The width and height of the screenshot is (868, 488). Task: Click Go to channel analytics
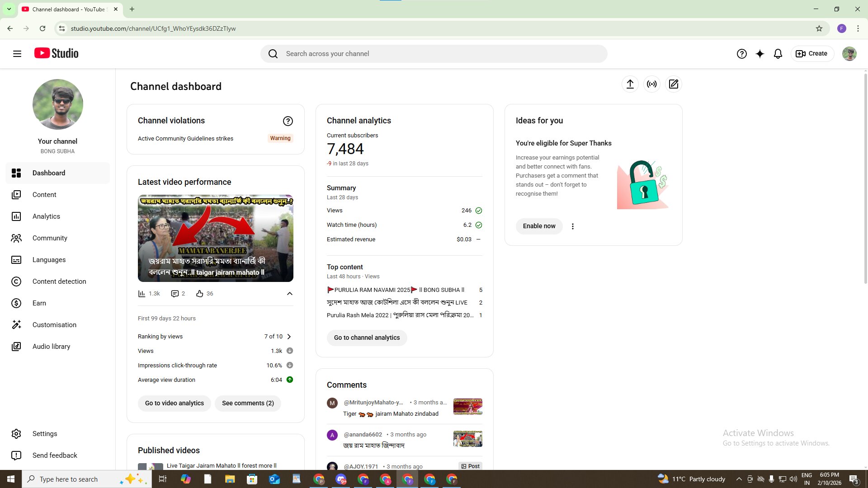click(367, 338)
